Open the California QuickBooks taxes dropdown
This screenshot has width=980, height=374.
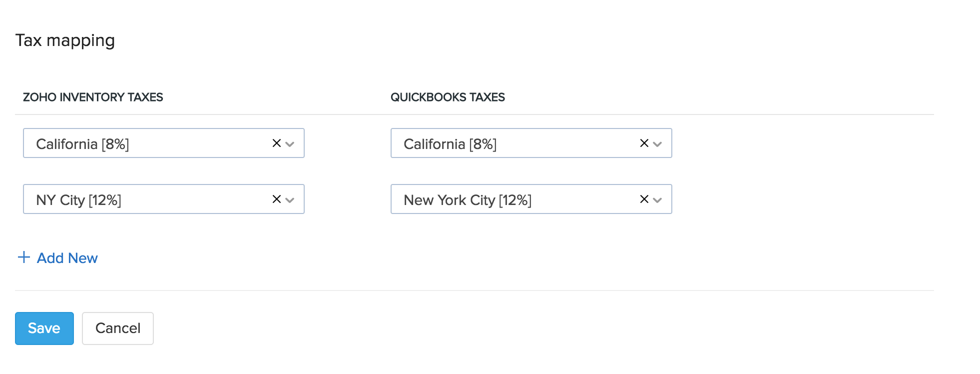click(x=658, y=144)
